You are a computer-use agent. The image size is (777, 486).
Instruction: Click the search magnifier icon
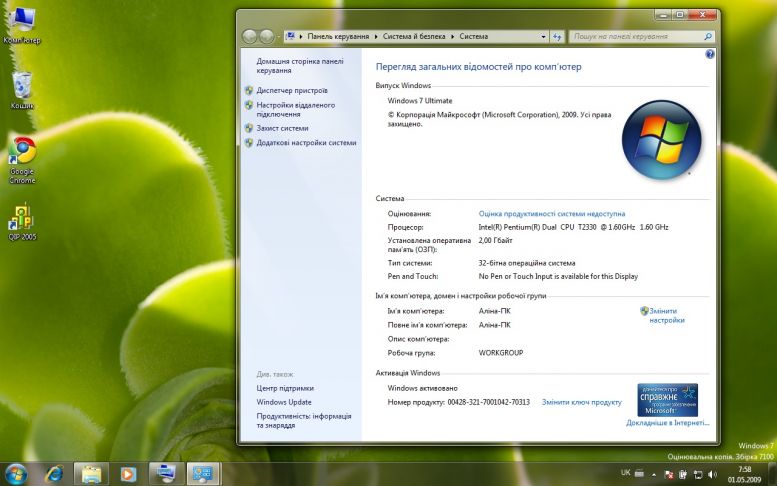[708, 37]
